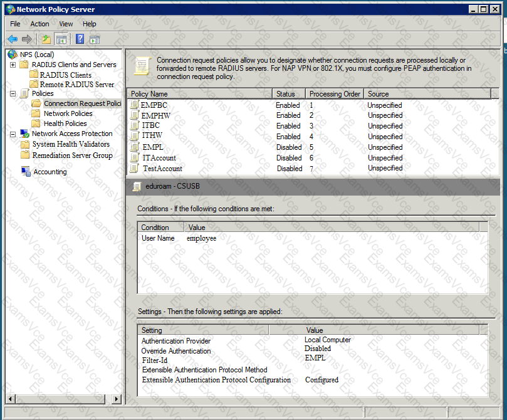The height and width of the screenshot is (420, 507).
Task: Collapse the Policies tree node
Action: click(x=13, y=93)
